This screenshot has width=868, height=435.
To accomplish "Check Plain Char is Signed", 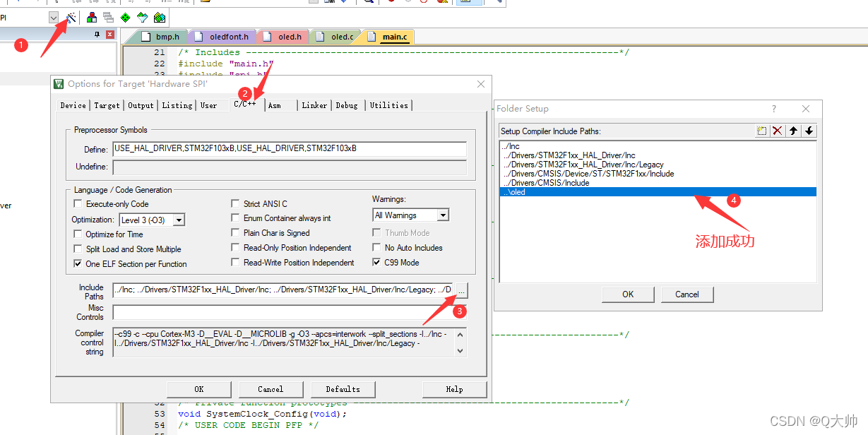I will point(235,233).
